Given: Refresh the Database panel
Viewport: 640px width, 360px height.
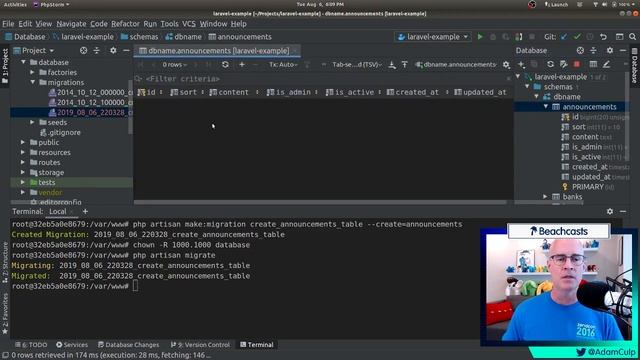Looking at the screenshot, I should (550, 64).
